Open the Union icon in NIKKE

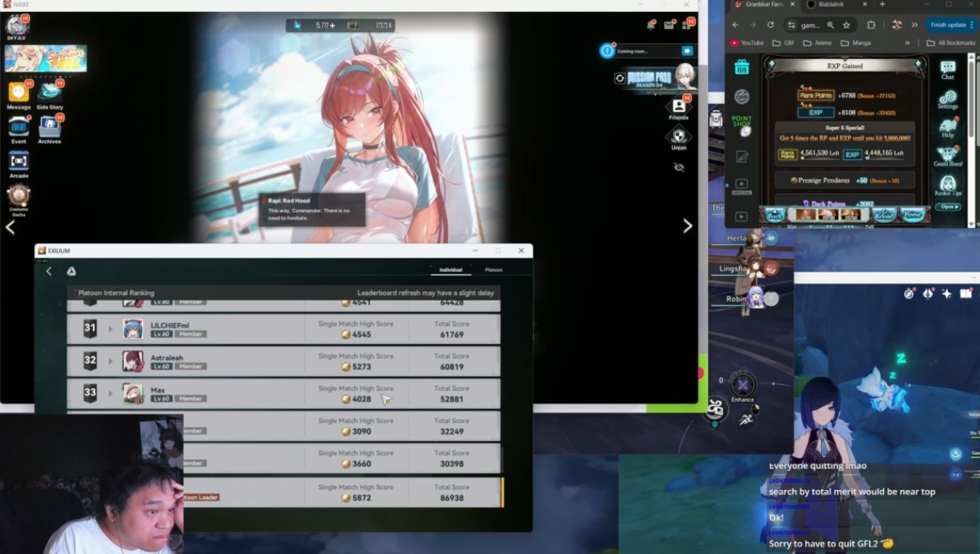click(x=678, y=138)
